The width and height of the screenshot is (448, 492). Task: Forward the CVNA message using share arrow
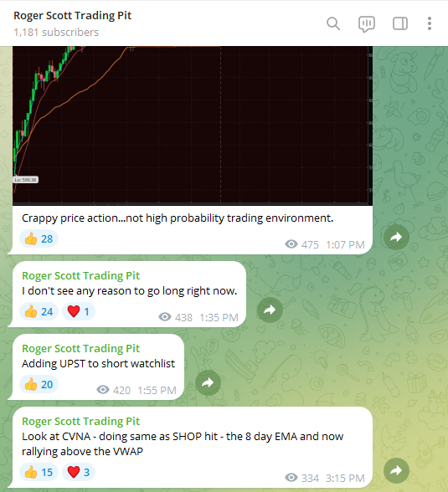pos(396,470)
